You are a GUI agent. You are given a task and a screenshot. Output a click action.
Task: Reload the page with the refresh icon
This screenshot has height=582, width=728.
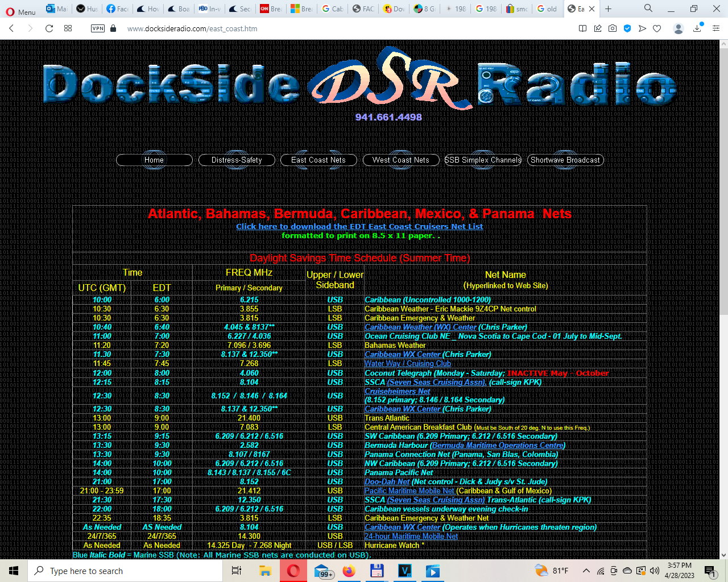point(49,28)
